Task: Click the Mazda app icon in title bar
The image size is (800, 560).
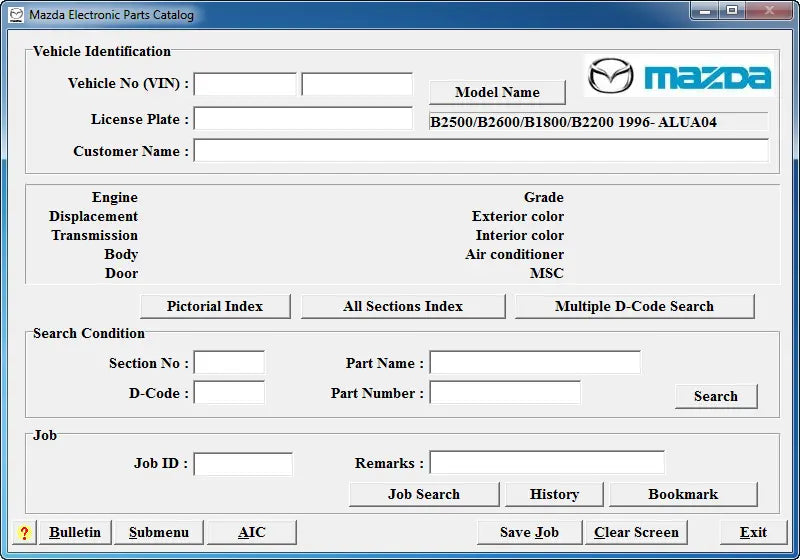Action: (x=16, y=14)
